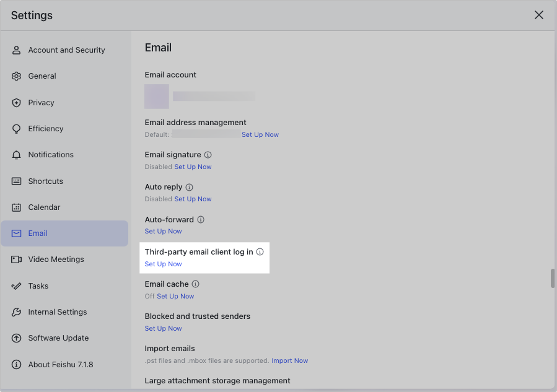The height and width of the screenshot is (392, 557).
Task: Click the Email signature info icon
Action: (208, 155)
